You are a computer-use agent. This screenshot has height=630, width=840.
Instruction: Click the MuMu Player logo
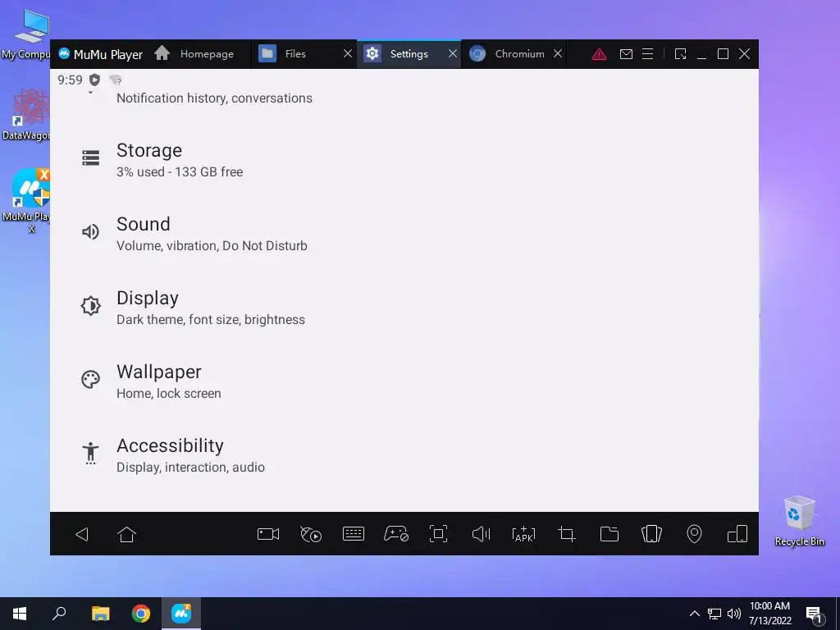64,53
